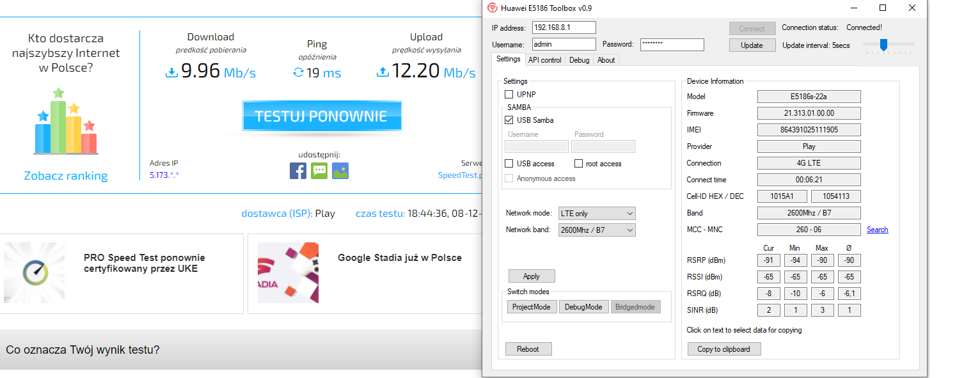Screen dimensions: 980x378
Task: Click Copy to clipboard button
Action: [724, 349]
